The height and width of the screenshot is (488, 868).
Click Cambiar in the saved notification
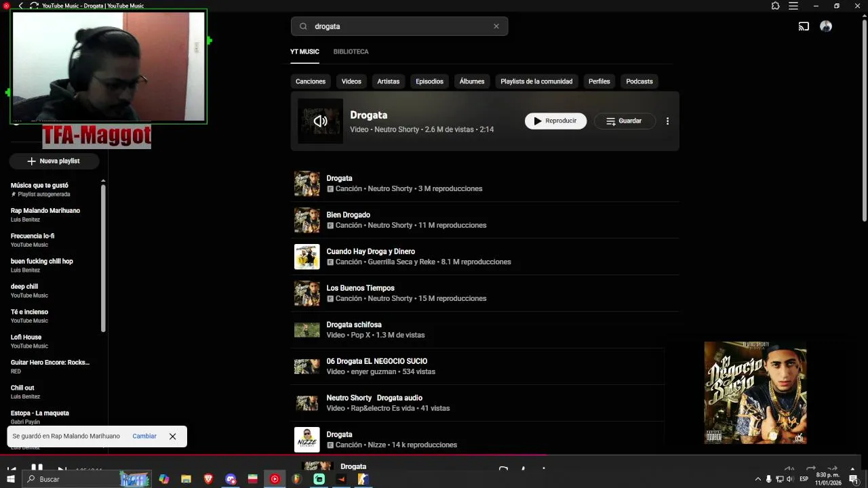coord(144,436)
